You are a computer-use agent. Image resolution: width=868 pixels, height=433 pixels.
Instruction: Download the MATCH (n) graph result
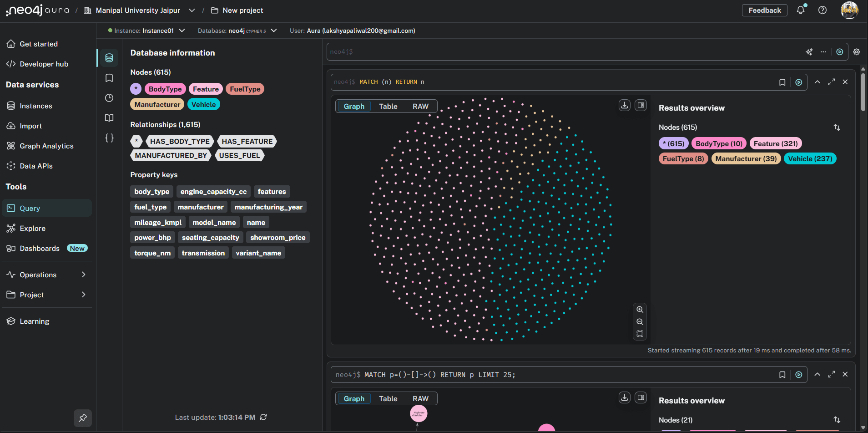[625, 106]
